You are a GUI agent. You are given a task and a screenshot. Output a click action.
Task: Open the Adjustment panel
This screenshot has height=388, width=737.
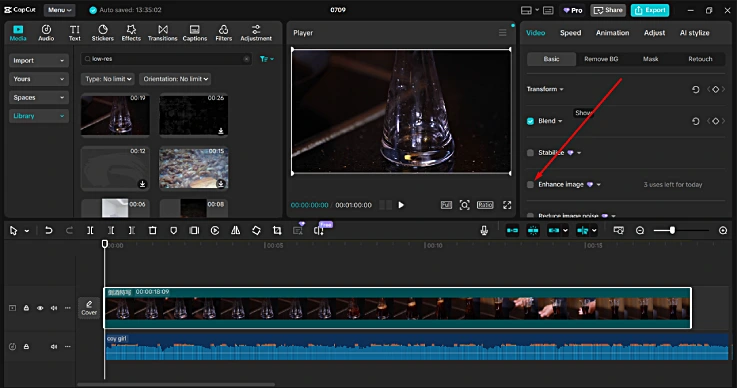pos(256,33)
